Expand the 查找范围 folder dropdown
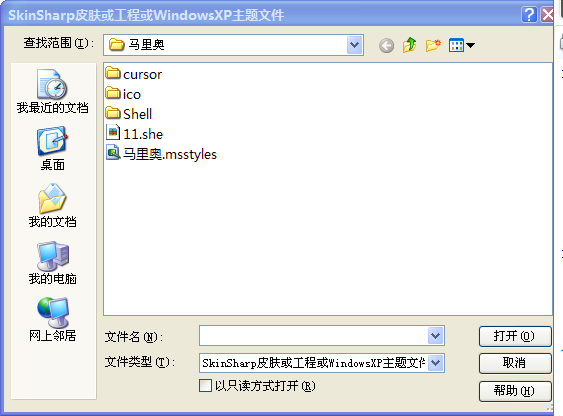The width and height of the screenshot is (563, 416). pos(354,45)
